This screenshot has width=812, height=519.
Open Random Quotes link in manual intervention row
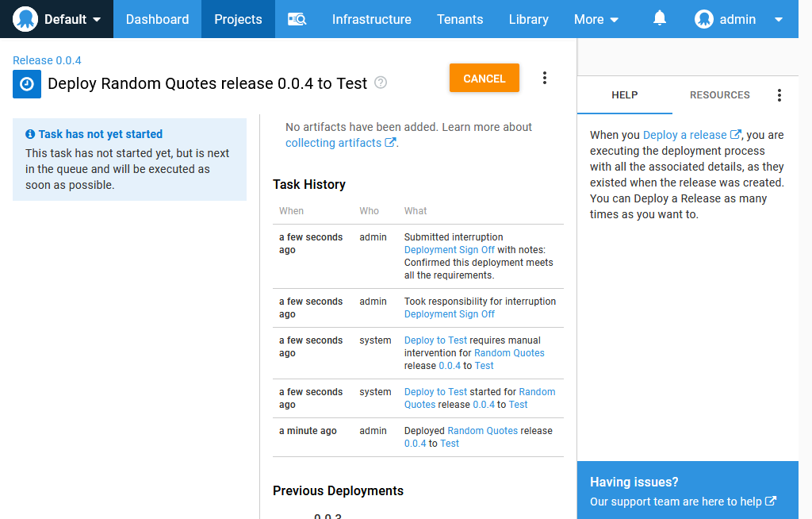point(510,353)
